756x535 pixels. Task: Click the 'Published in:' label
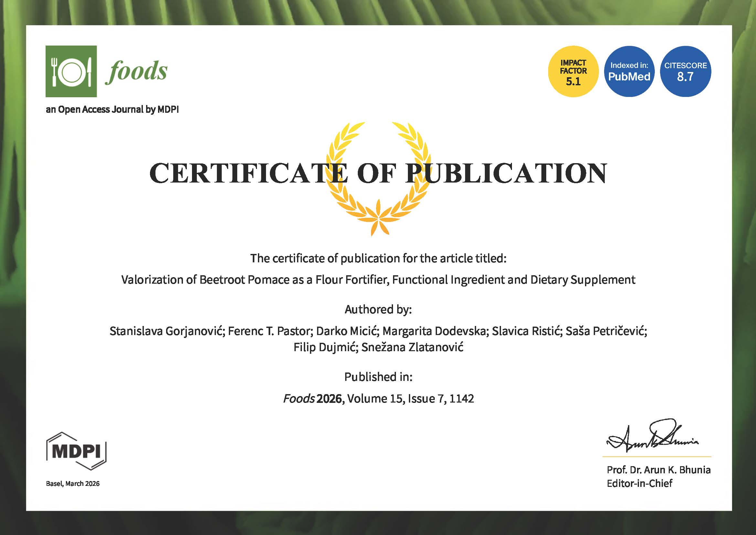[x=378, y=377]
